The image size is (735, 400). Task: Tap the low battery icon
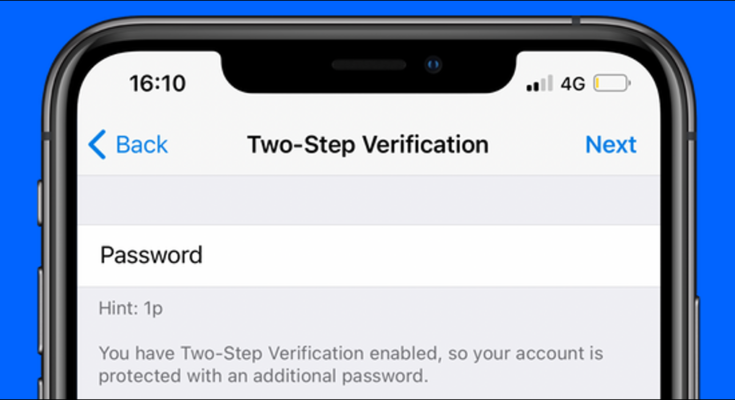(x=611, y=83)
